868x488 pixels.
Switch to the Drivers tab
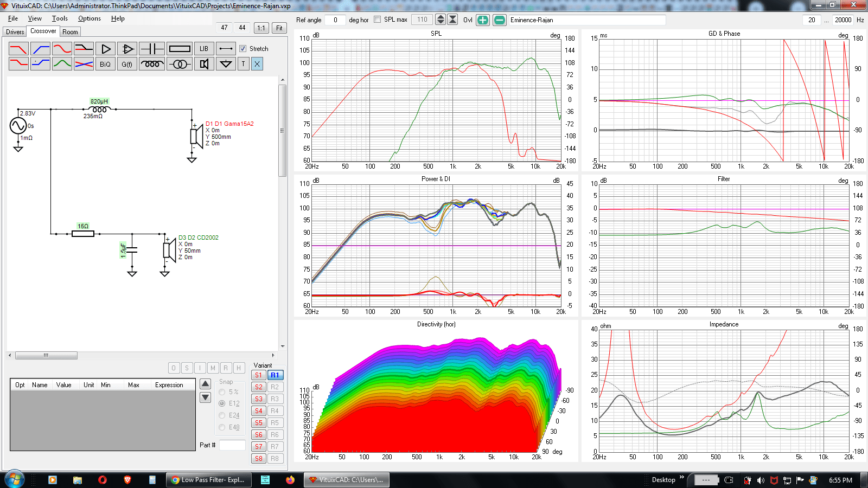click(15, 32)
